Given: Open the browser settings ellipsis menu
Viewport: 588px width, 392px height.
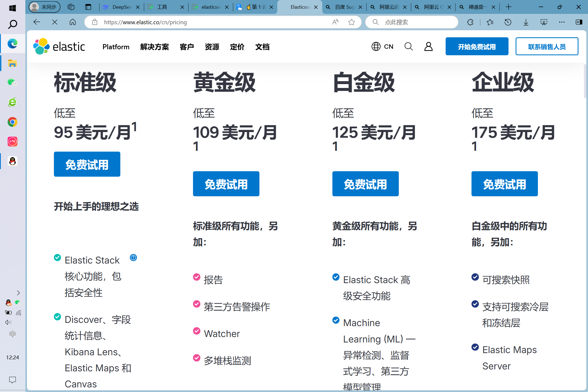Looking at the screenshot, I should click(562, 22).
